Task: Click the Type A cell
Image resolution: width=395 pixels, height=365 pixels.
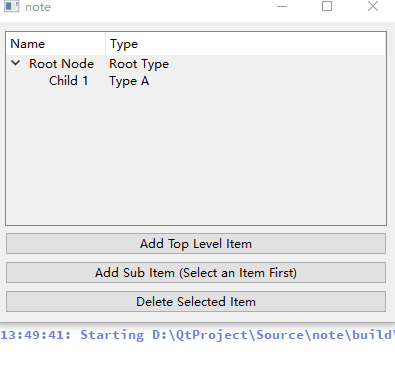Action: pos(129,81)
